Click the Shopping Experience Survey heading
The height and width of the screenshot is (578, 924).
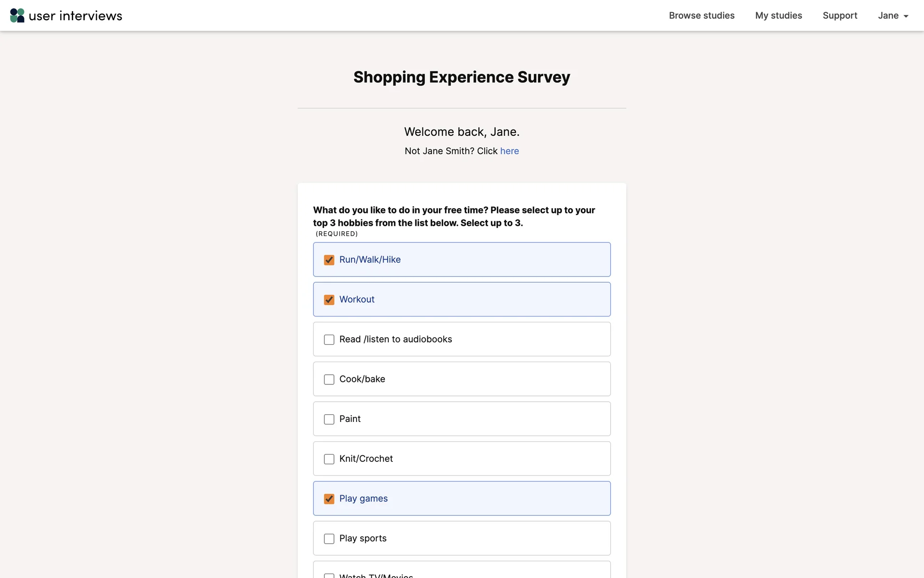click(x=462, y=77)
